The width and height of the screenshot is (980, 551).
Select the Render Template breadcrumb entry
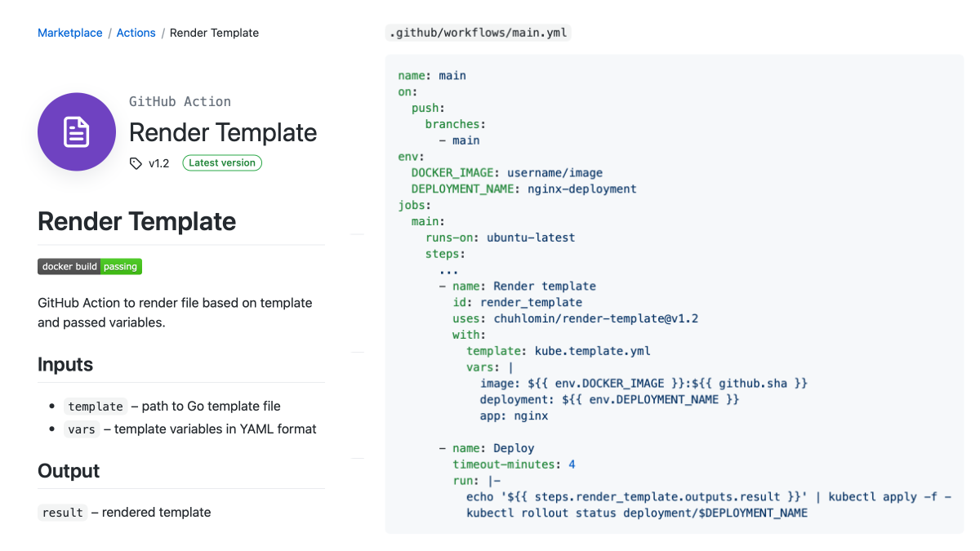coord(214,33)
